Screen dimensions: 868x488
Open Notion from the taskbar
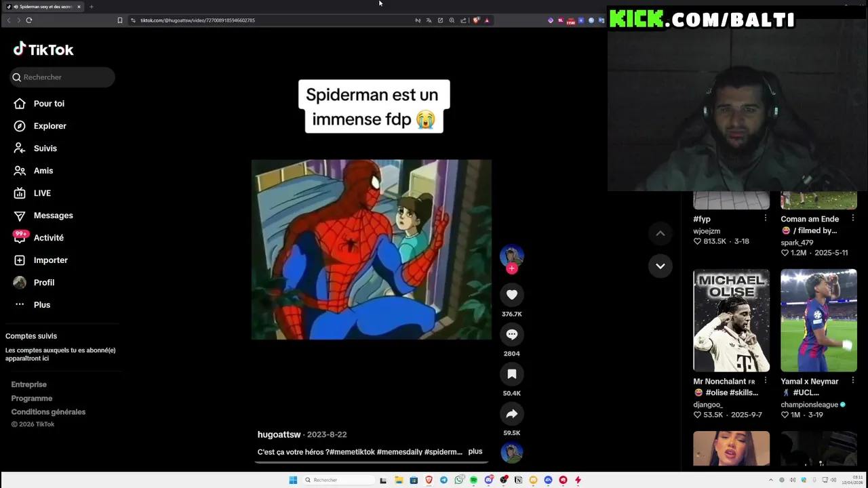click(x=518, y=480)
